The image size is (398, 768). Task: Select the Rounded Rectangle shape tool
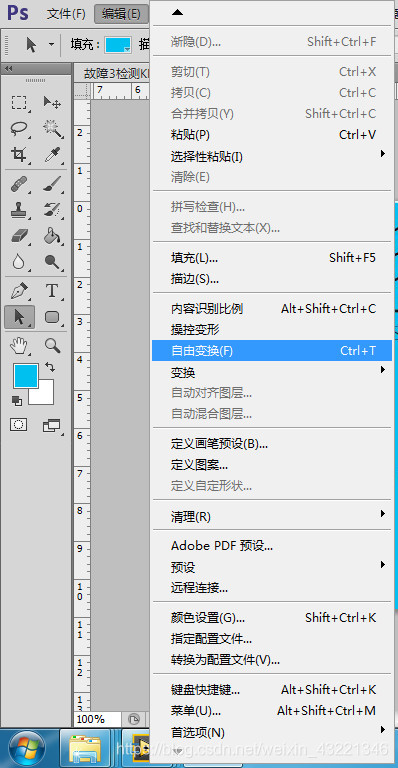51,317
